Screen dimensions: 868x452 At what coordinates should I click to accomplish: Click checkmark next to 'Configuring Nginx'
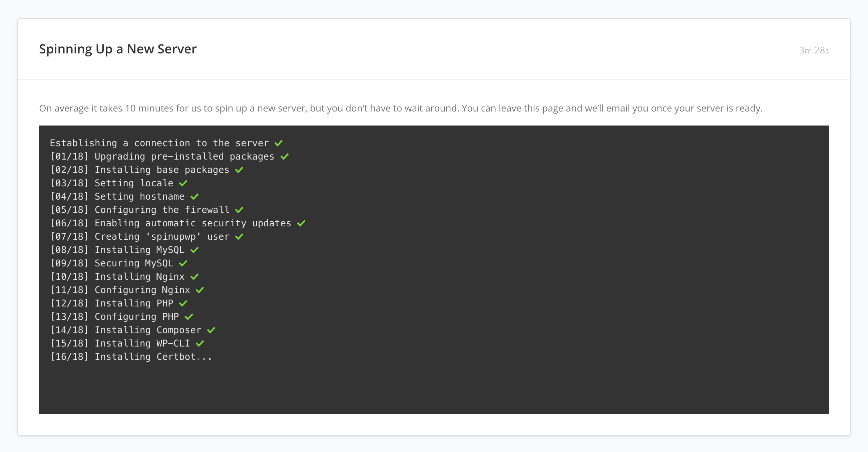[x=200, y=290]
